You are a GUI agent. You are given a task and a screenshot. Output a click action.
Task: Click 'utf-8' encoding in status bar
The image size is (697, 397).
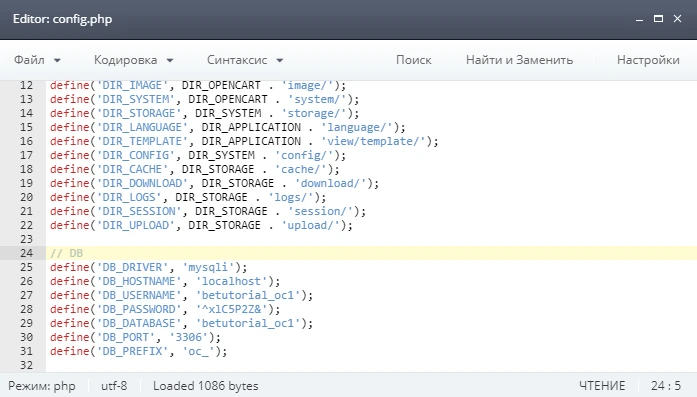pos(114,386)
